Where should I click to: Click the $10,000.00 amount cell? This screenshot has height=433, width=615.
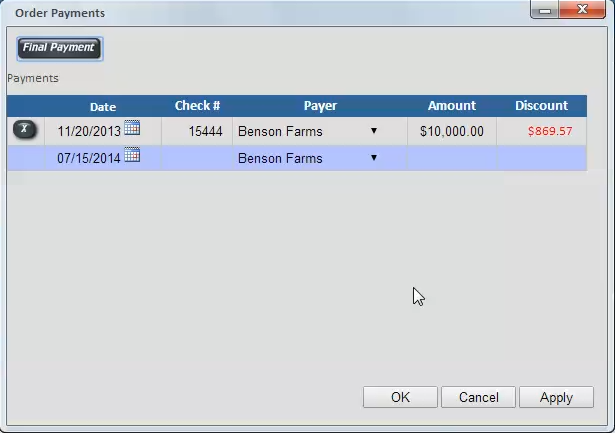coord(451,131)
